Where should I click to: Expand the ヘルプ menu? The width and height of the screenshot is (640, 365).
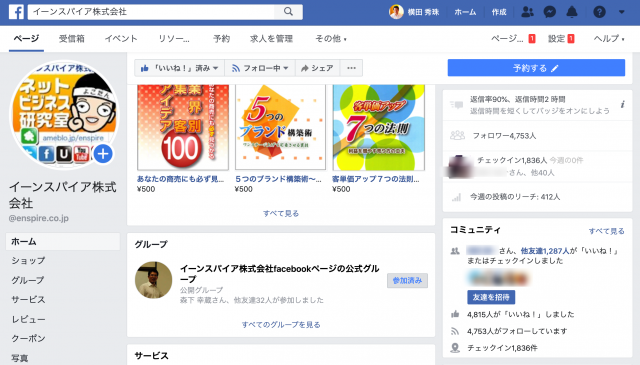click(609, 39)
